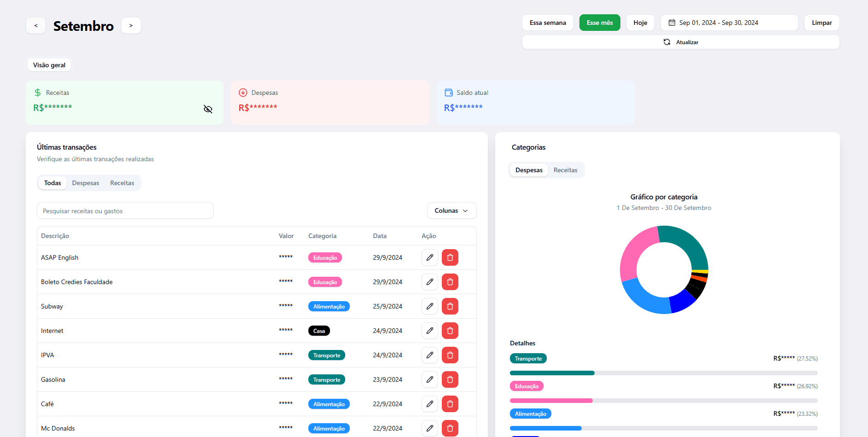
Task: Sort by Data column header
Action: [380, 236]
